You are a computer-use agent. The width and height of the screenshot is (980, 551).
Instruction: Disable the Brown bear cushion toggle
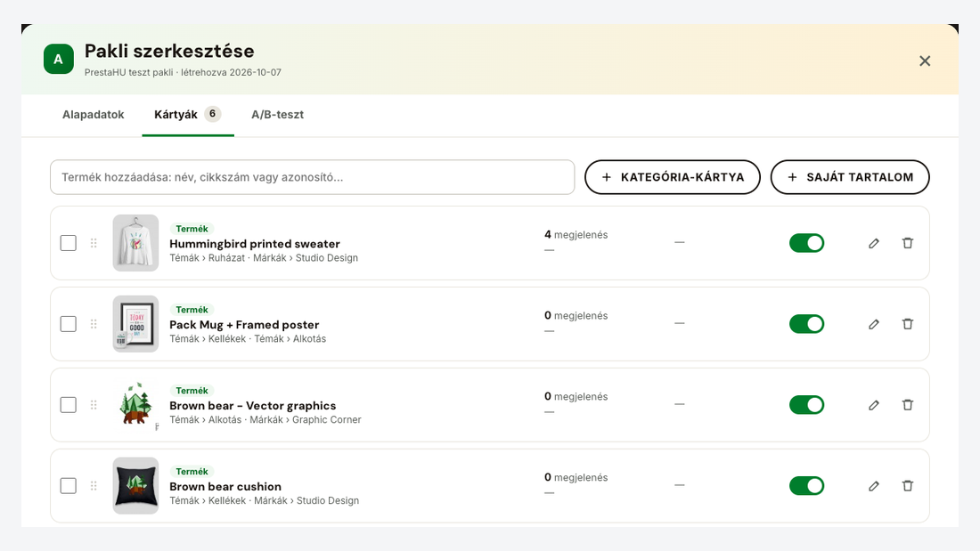pyautogui.click(x=807, y=485)
